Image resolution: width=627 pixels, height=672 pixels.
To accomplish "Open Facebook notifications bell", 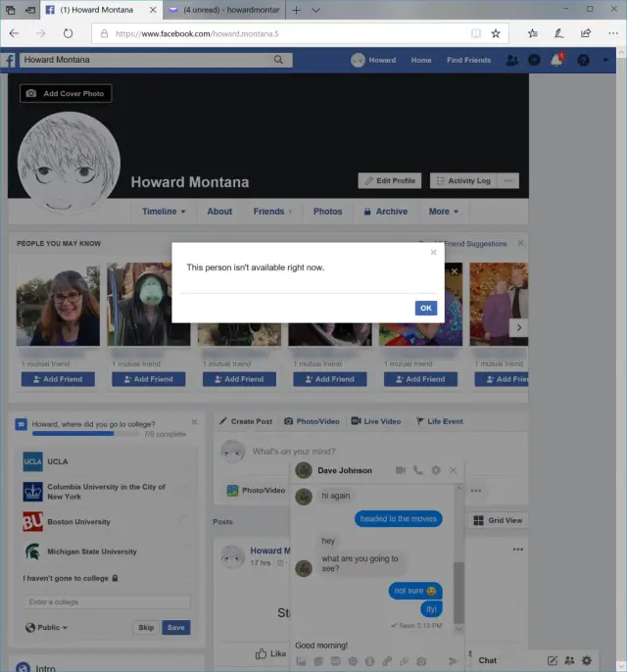I will [x=556, y=60].
